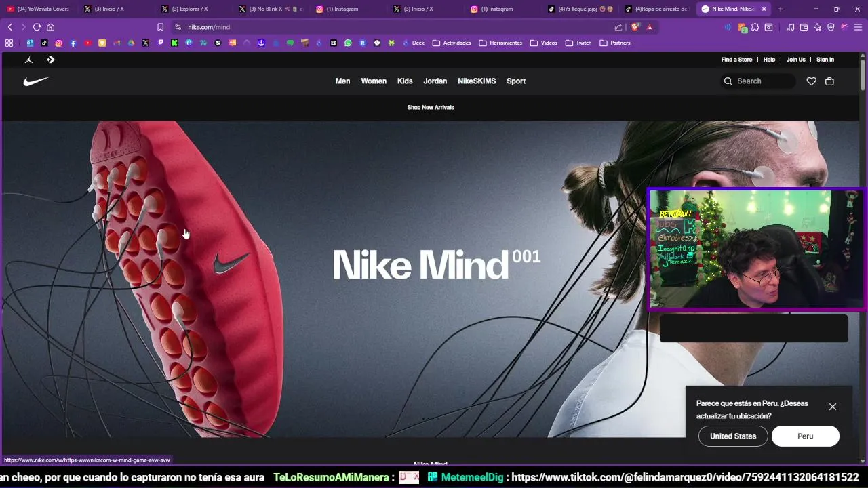Click the Nike search magnifier icon

point(728,81)
